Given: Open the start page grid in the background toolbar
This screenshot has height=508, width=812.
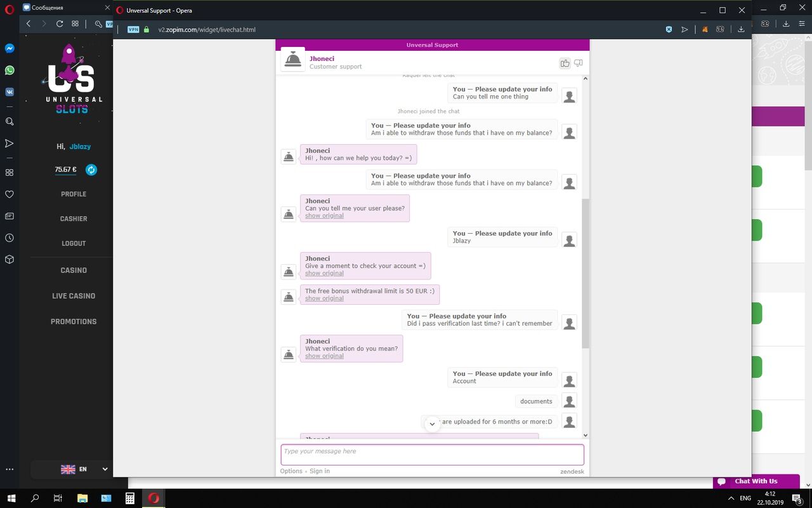Looking at the screenshot, I should click(75, 23).
